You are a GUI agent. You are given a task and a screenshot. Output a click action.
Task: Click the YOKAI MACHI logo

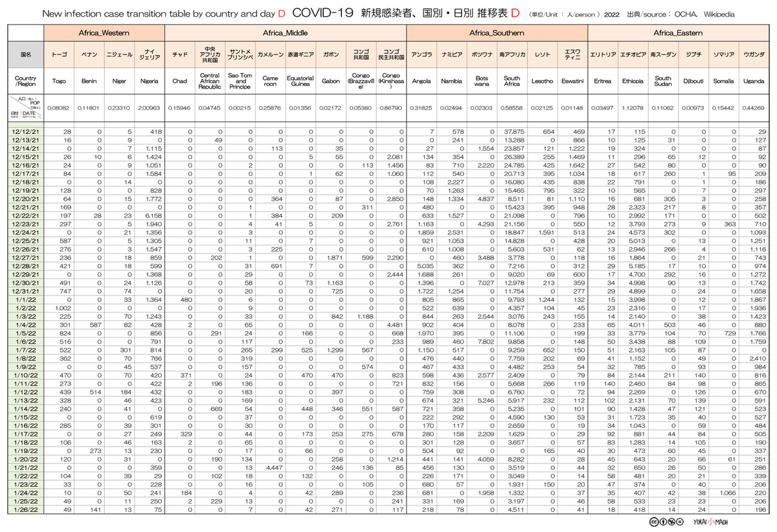[x=711, y=521]
